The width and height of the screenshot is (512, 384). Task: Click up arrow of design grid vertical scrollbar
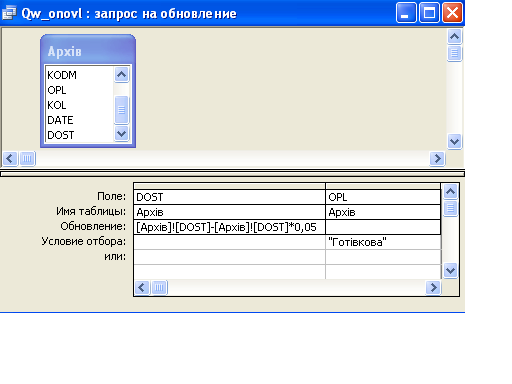[450, 192]
